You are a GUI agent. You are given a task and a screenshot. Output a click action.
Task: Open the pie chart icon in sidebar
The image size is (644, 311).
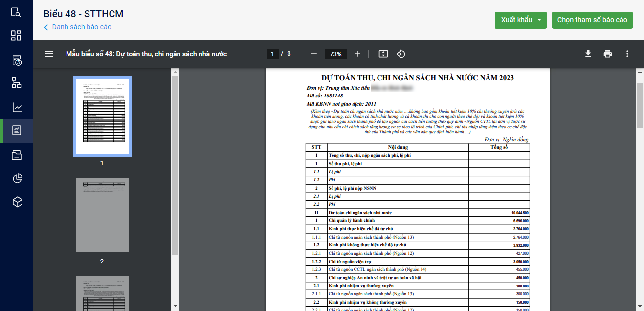[x=17, y=178]
